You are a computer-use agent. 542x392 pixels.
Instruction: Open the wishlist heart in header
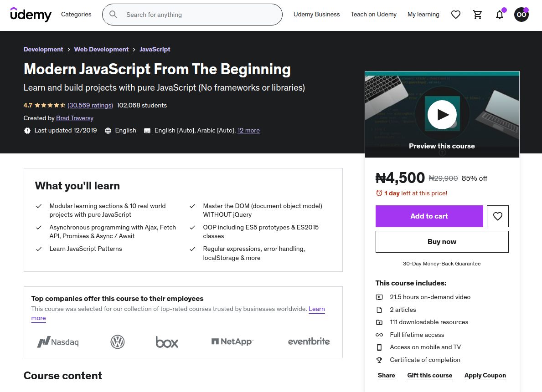click(x=455, y=15)
